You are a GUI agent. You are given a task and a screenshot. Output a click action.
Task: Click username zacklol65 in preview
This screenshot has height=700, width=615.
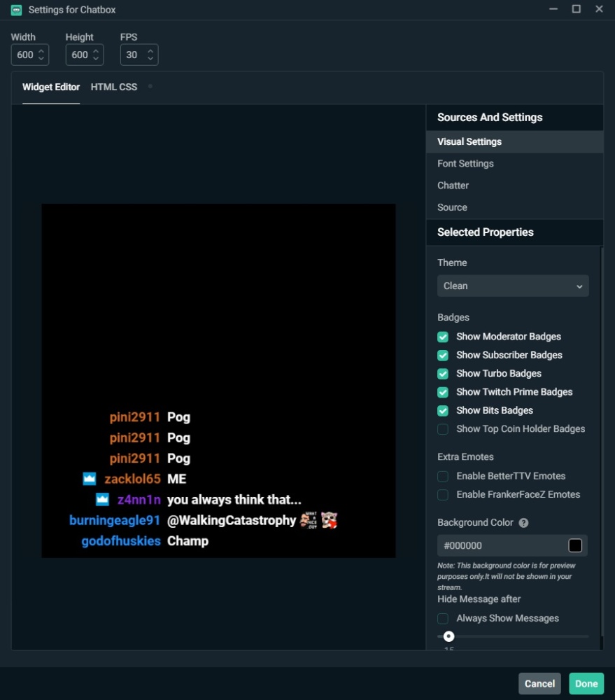(132, 479)
